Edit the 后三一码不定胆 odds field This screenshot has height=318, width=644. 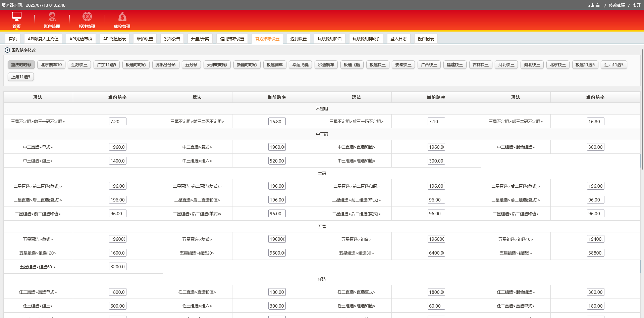(x=436, y=122)
